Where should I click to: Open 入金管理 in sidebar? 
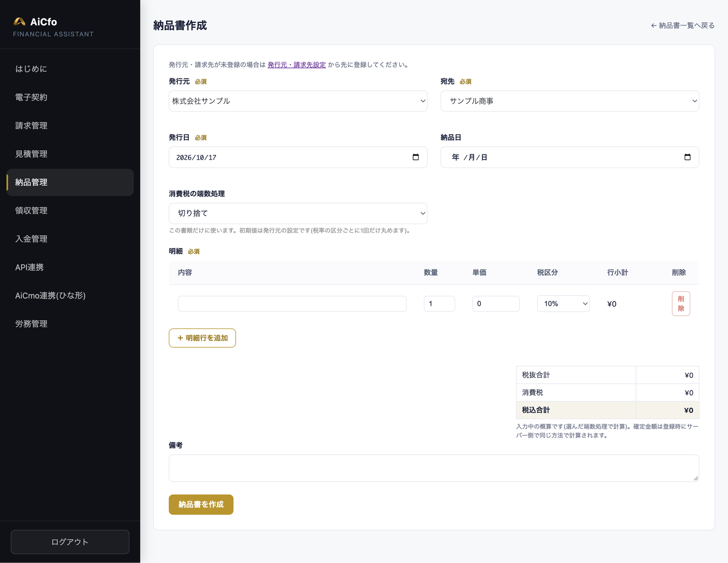70,239
